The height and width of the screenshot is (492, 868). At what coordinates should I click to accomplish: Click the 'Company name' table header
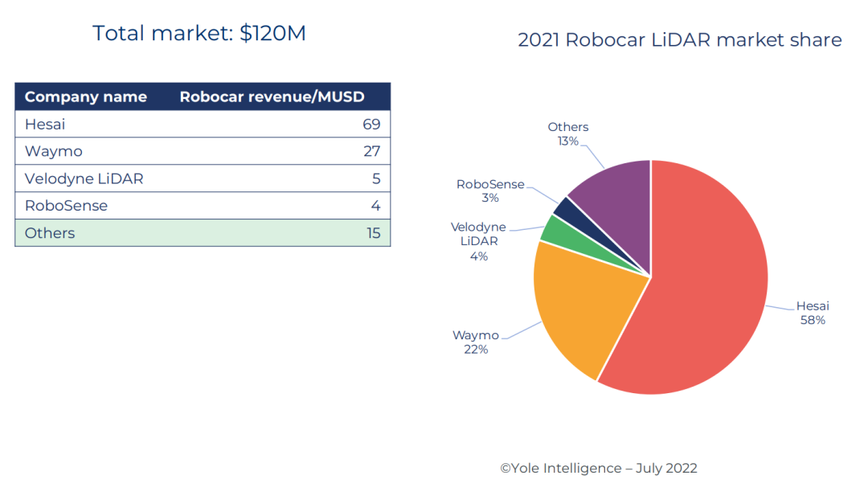(86, 97)
